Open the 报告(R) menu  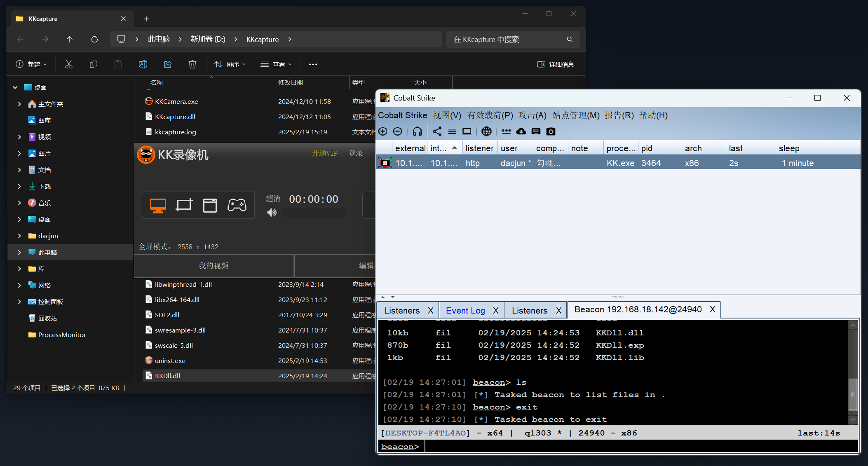click(x=619, y=115)
